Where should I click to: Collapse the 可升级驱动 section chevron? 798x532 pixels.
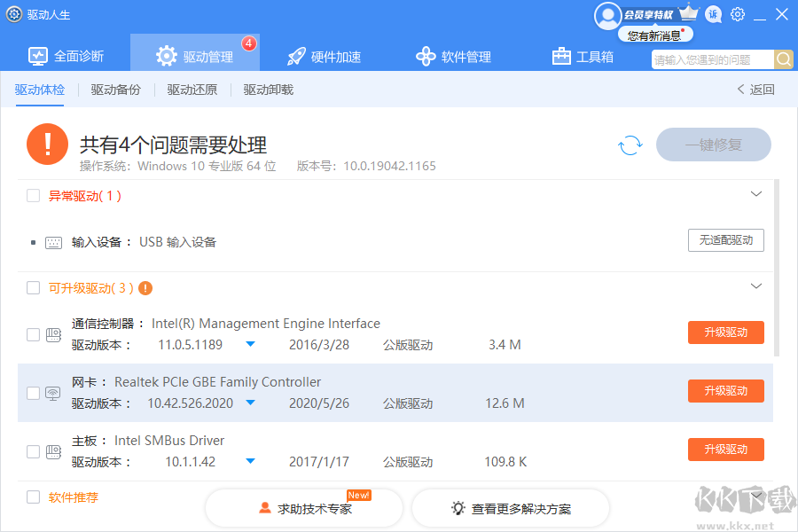(756, 286)
